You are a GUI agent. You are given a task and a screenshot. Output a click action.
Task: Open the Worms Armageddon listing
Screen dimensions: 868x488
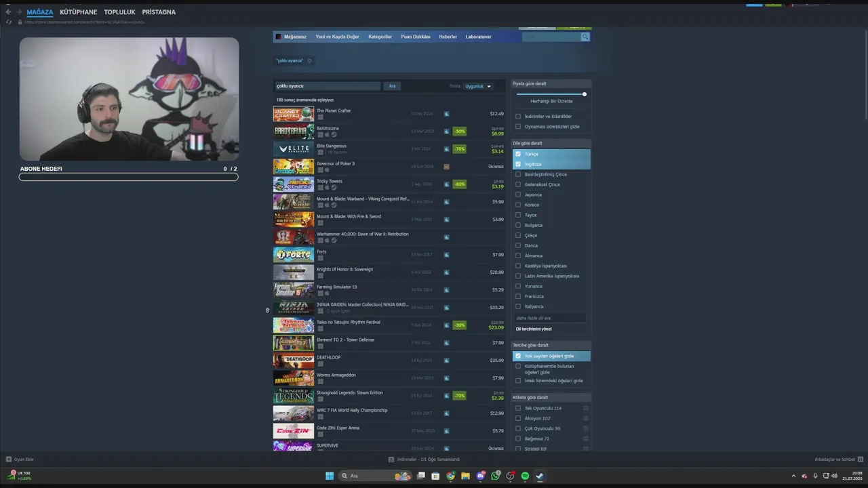(389, 378)
